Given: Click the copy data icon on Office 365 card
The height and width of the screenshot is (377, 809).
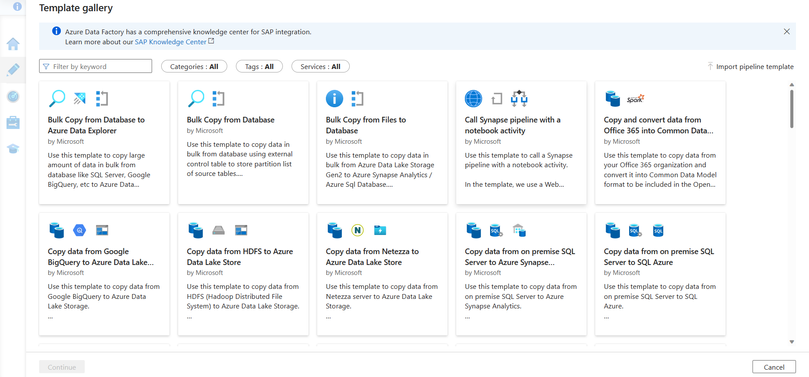Looking at the screenshot, I should coord(613,98).
